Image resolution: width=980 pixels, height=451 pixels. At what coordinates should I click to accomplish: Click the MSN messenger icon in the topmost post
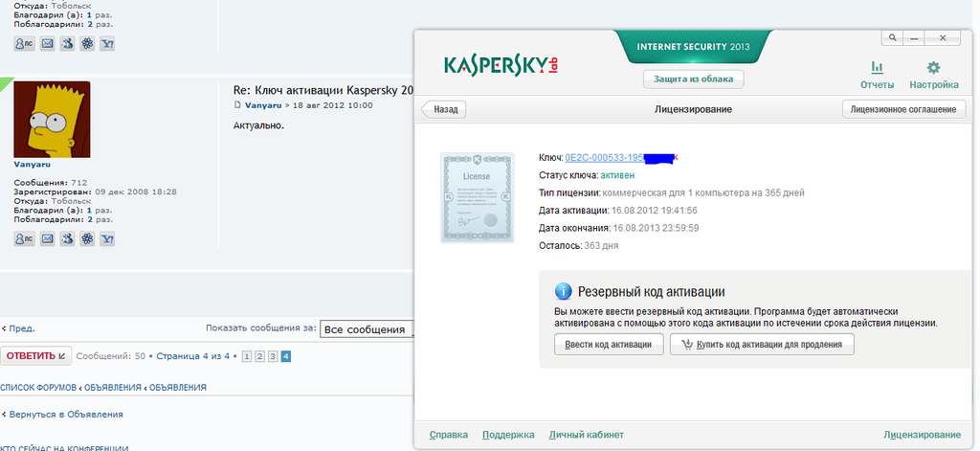[68, 44]
